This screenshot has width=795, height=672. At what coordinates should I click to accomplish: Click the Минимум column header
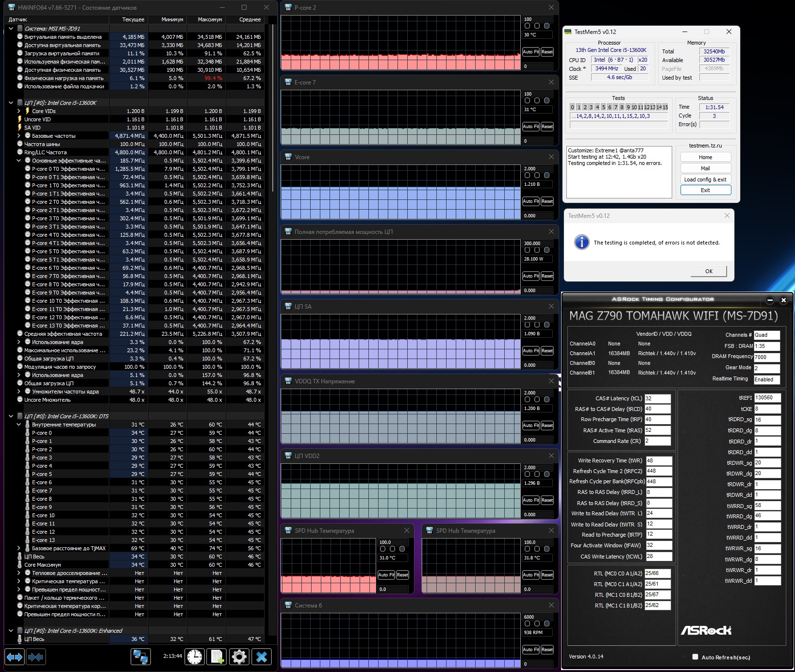point(172,19)
